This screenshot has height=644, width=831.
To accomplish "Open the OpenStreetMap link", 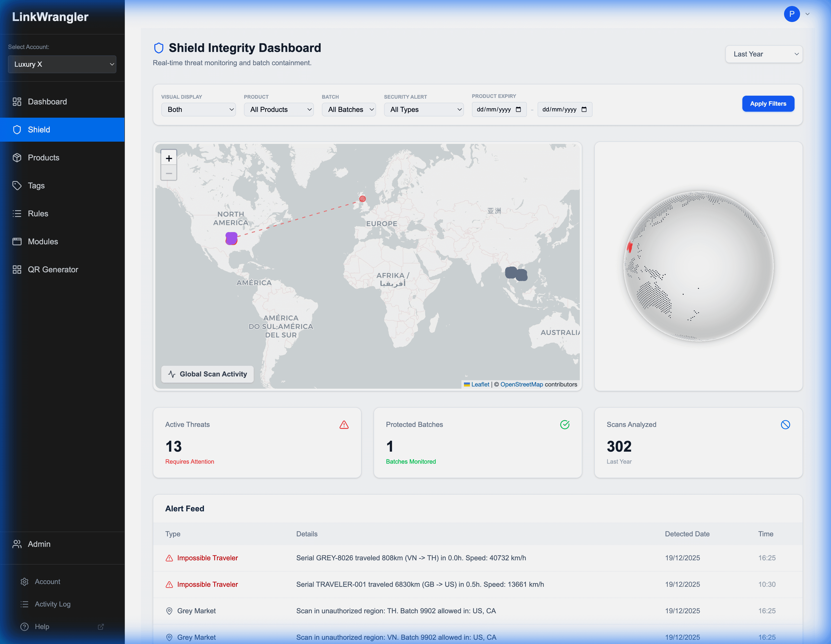I will 522,384.
